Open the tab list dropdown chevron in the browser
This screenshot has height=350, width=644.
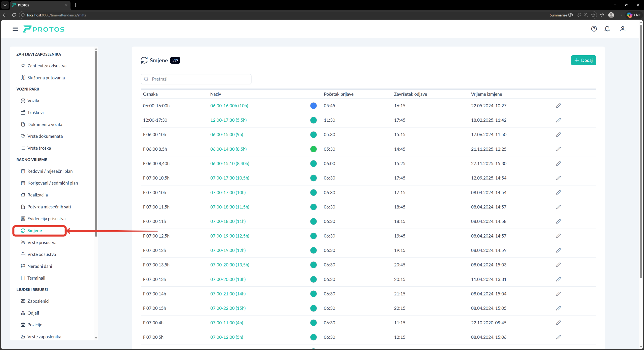[5, 5]
